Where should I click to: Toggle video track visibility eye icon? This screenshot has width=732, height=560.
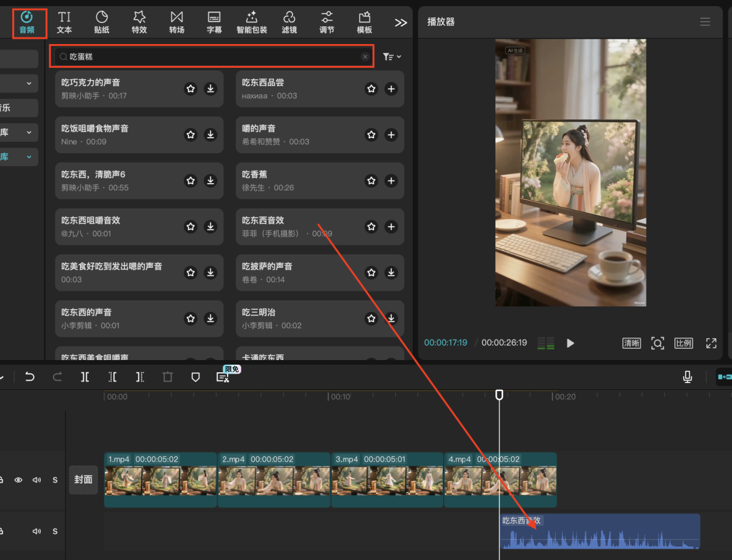[x=18, y=480]
